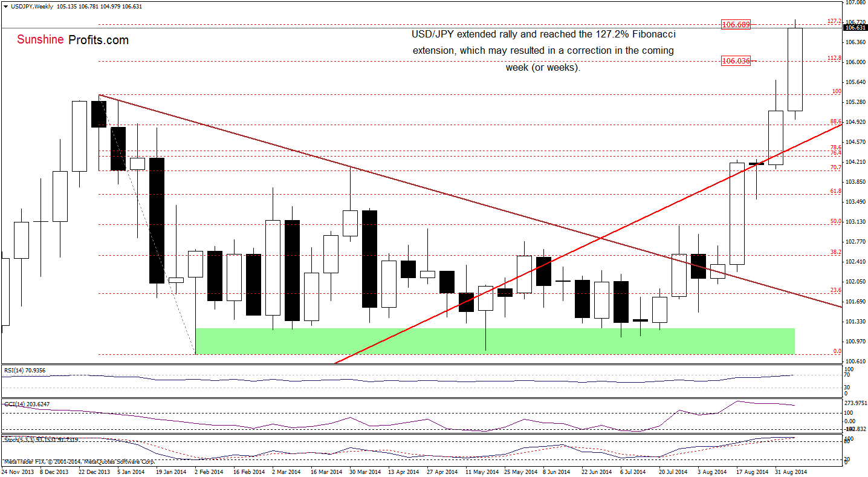Screen dimensions: 868x477
Task: Click the 100 Fibonacci level label
Action: (x=837, y=91)
